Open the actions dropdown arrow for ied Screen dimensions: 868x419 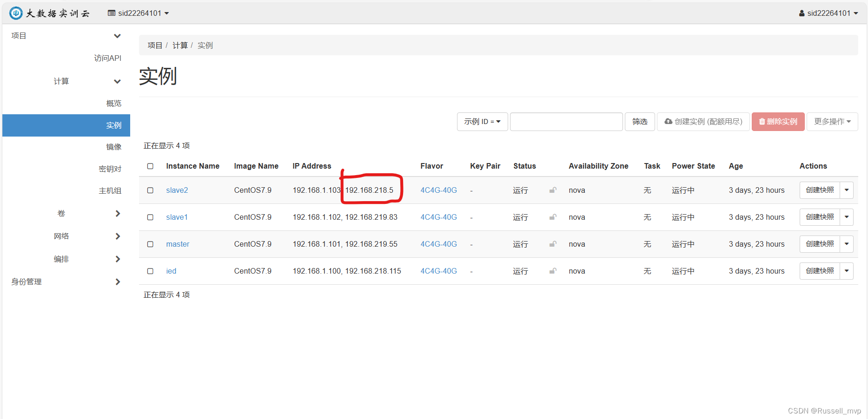(847, 271)
